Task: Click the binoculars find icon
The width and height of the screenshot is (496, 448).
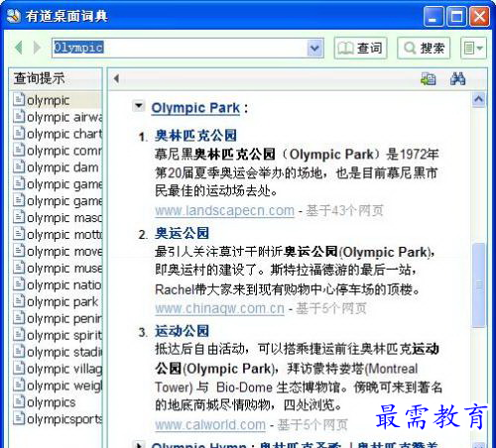Action: (x=458, y=79)
